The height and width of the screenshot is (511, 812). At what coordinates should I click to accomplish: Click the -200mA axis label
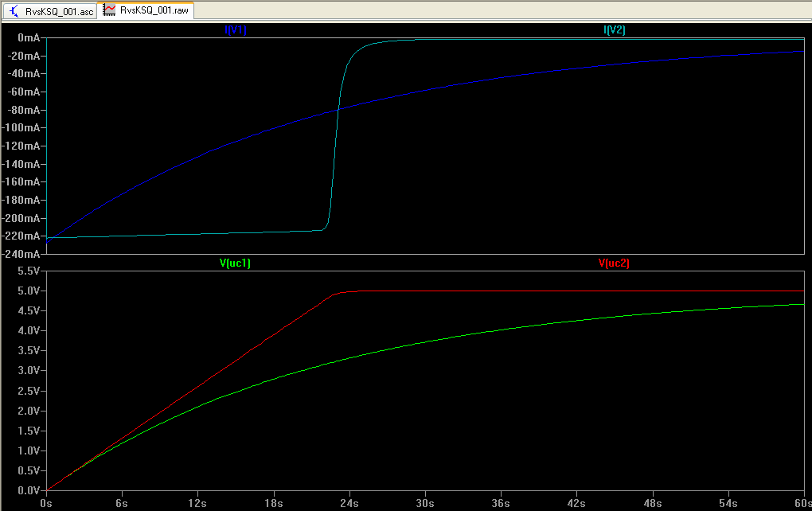pyautogui.click(x=21, y=218)
